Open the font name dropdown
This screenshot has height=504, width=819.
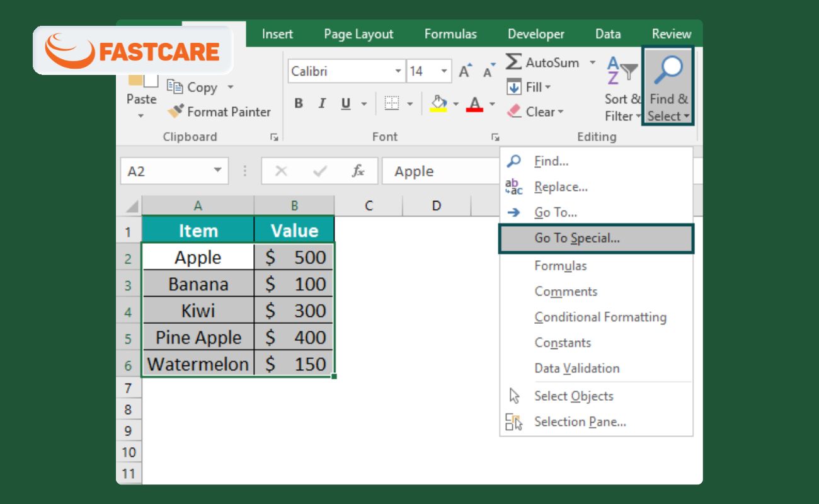[x=398, y=71]
